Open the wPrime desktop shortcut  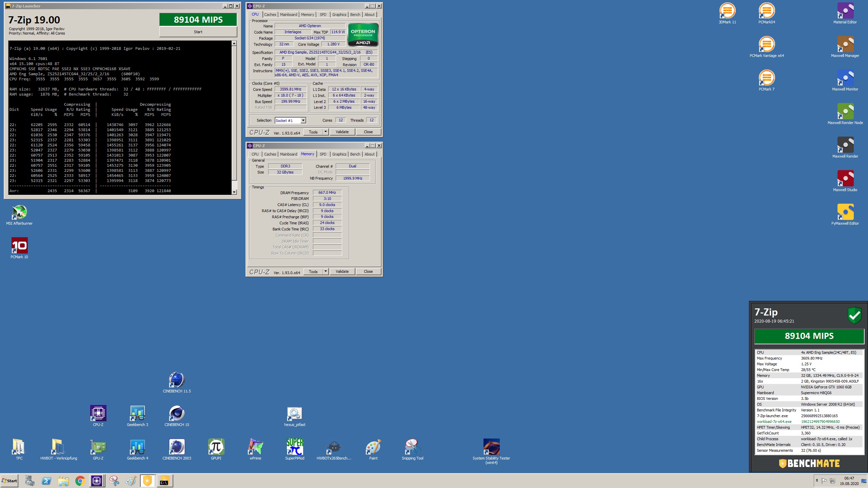tap(255, 450)
